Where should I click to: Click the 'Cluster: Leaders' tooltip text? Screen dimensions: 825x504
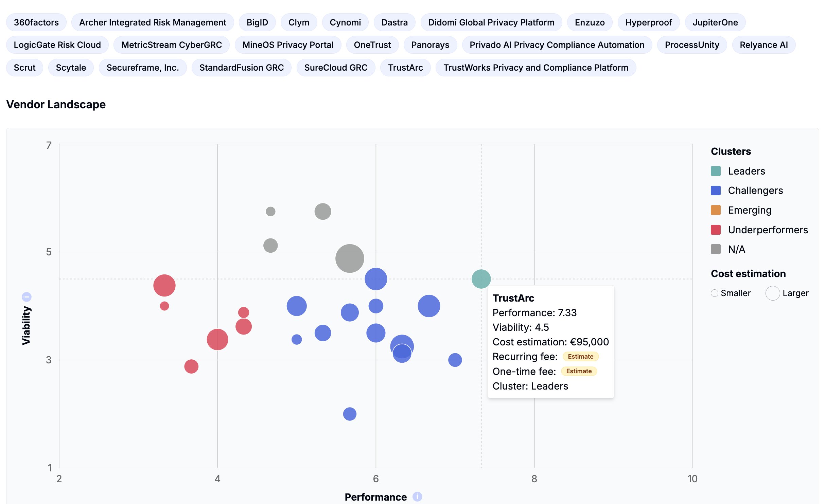click(530, 386)
